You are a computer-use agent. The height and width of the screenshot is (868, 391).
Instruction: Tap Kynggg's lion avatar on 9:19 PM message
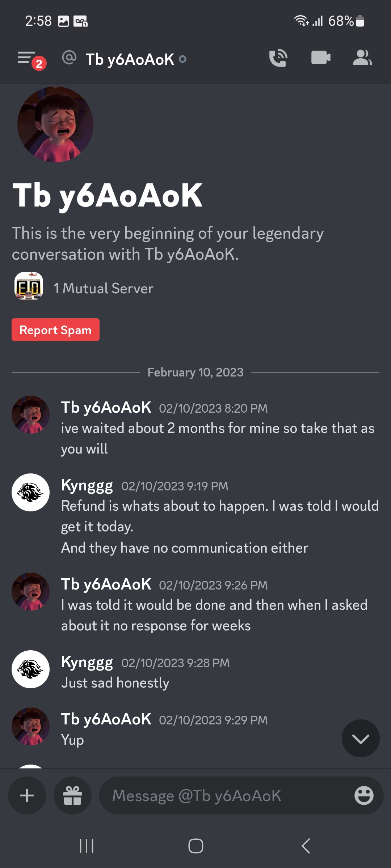pyautogui.click(x=31, y=492)
